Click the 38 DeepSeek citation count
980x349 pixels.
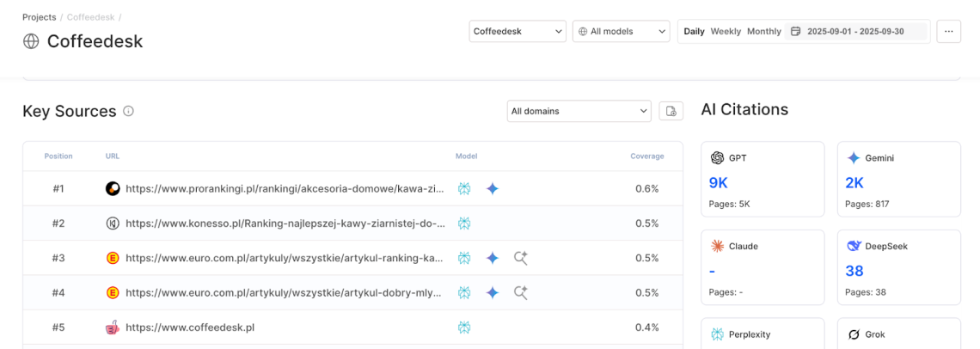tap(854, 271)
